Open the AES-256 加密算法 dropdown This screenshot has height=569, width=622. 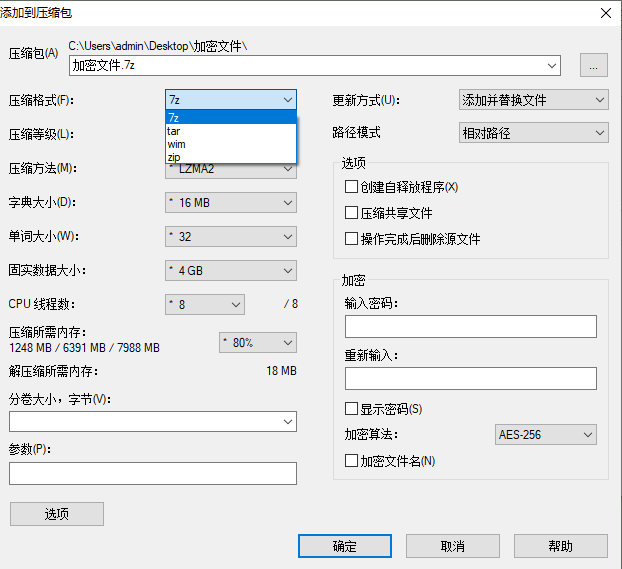546,435
